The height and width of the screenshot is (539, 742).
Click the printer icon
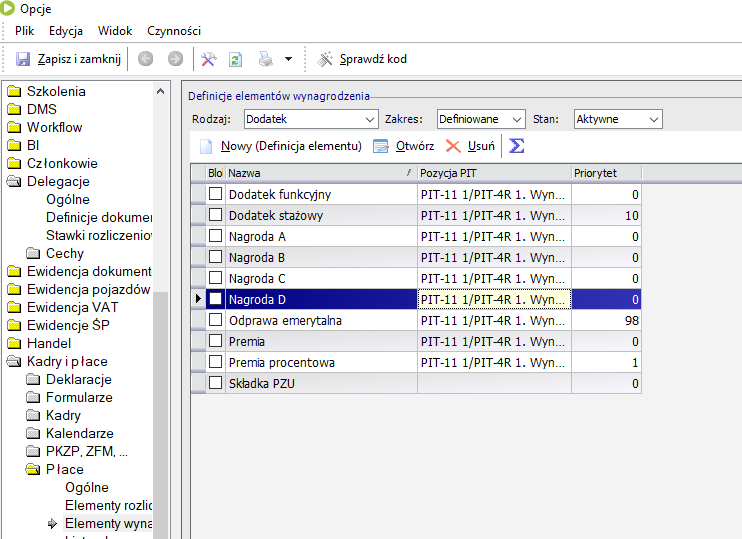266,59
